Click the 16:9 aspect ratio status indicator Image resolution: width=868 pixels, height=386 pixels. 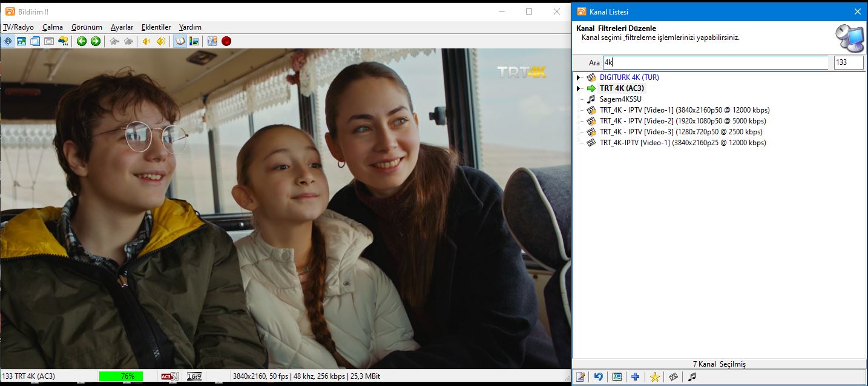tap(194, 376)
